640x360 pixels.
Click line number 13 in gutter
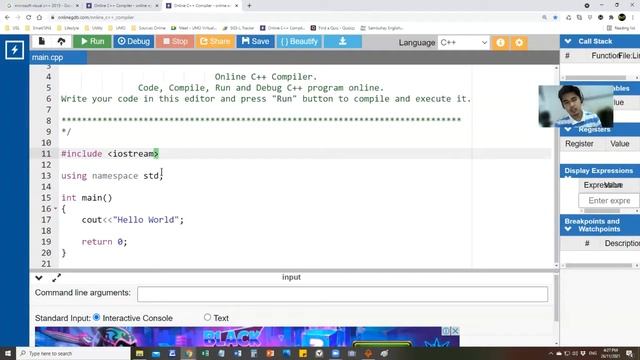(46, 176)
